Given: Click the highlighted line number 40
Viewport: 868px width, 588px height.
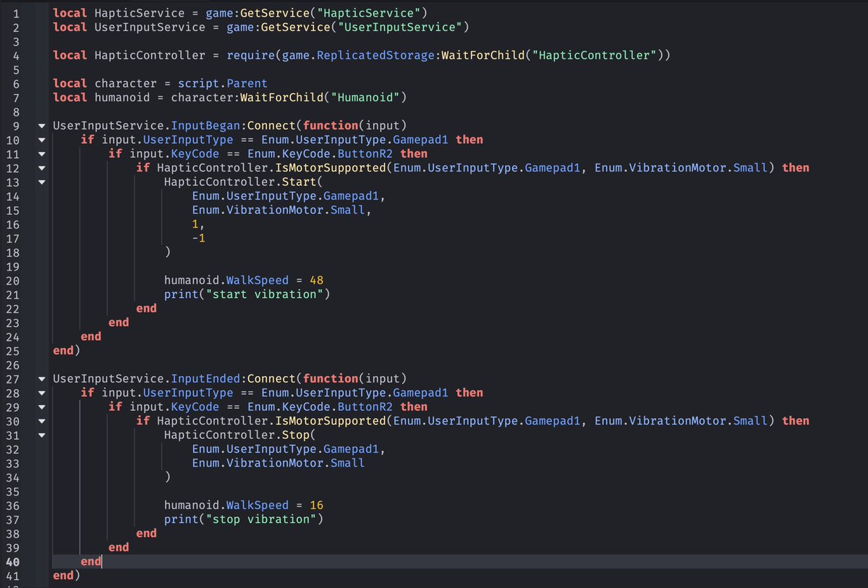Looking at the screenshot, I should 14,561.
